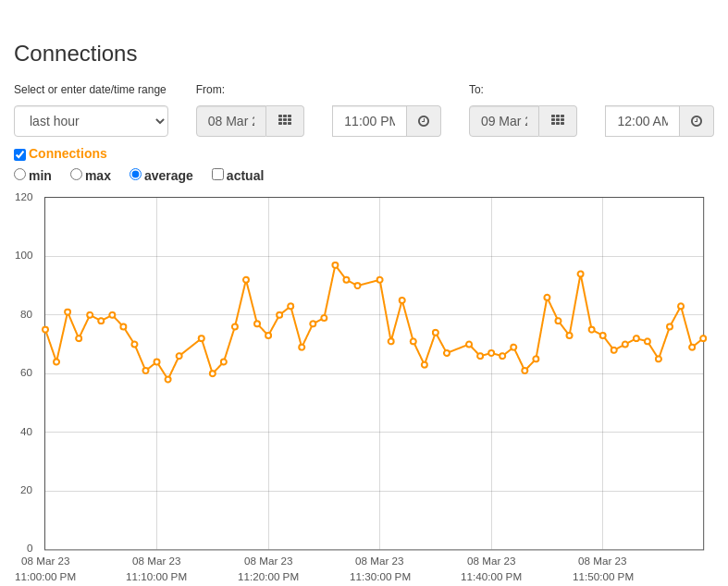Screen dimensions: 728x586
Task: Click the data point on the 11:30:00 PM gridline
Action: (x=380, y=280)
